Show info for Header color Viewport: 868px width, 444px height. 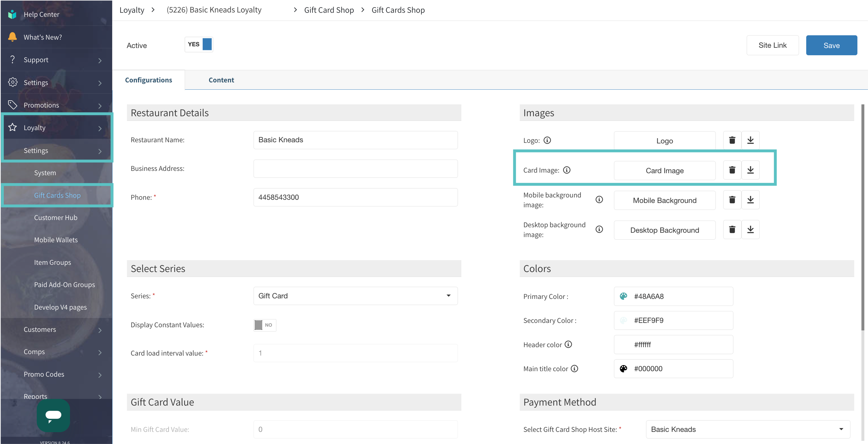tap(568, 344)
